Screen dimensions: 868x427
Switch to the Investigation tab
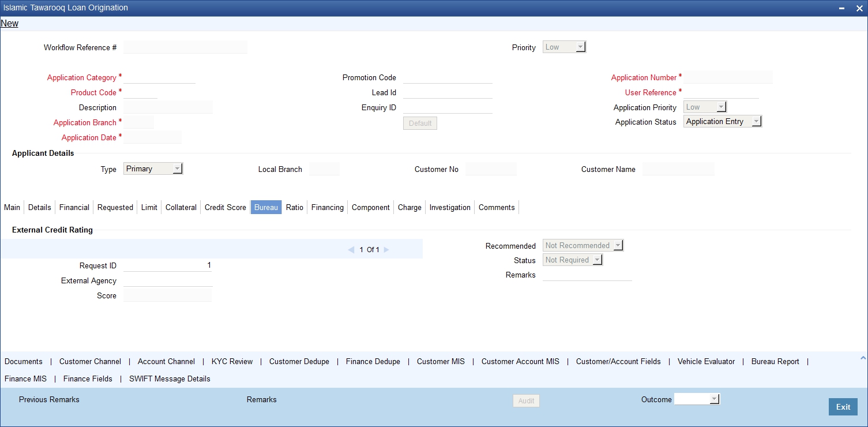(x=450, y=207)
